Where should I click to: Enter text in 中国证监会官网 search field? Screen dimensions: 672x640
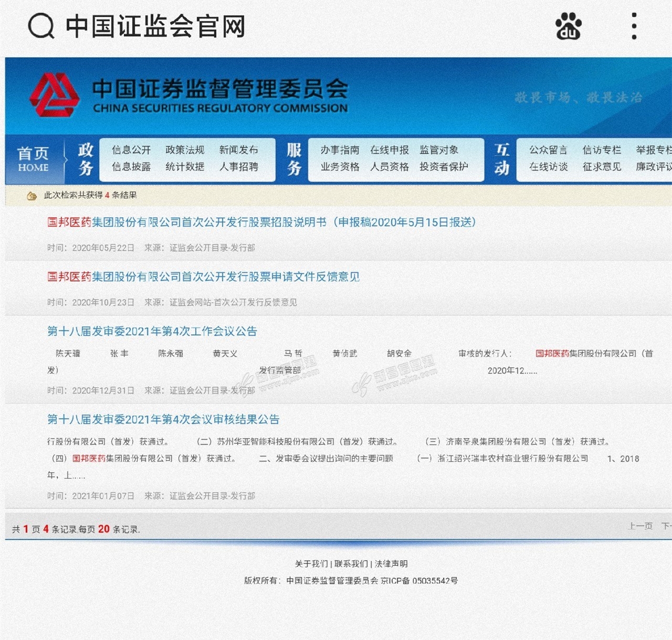point(155,26)
